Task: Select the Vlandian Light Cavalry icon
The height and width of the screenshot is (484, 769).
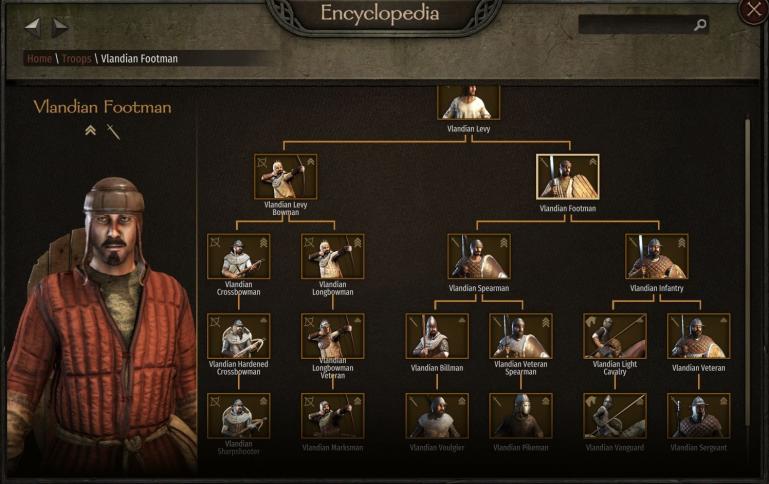Action: [x=615, y=336]
